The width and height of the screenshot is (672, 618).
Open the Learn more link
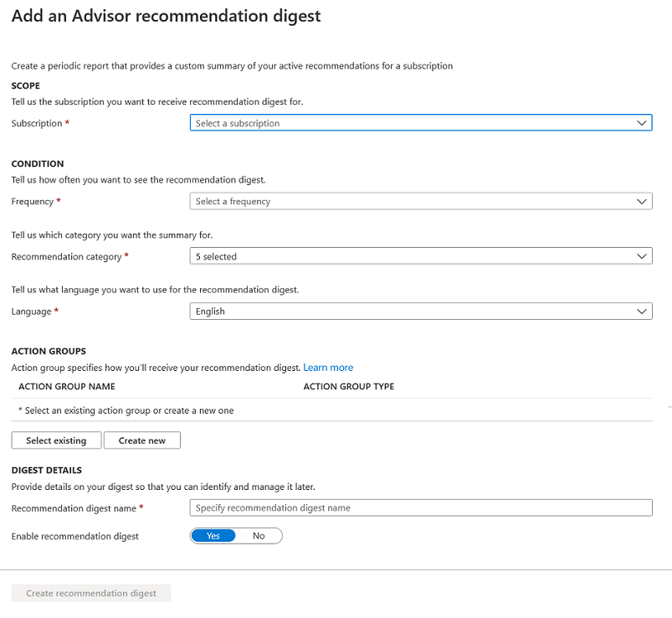[328, 368]
